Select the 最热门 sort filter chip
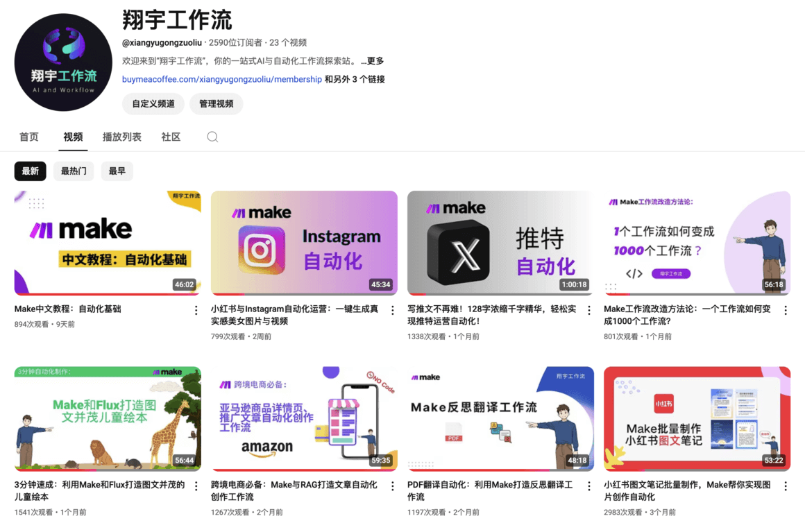 tap(74, 171)
